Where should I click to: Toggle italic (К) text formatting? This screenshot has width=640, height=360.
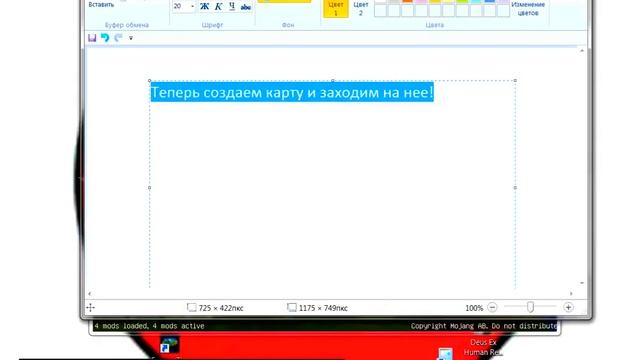218,7
